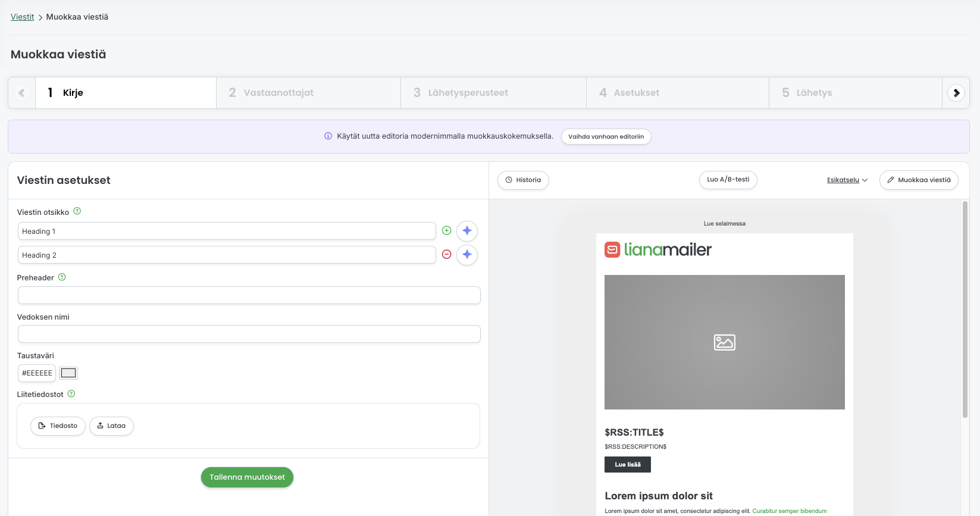980x516 pixels.
Task: Click Lorem ipsum dolor sit heading in preview
Action: coord(659,496)
